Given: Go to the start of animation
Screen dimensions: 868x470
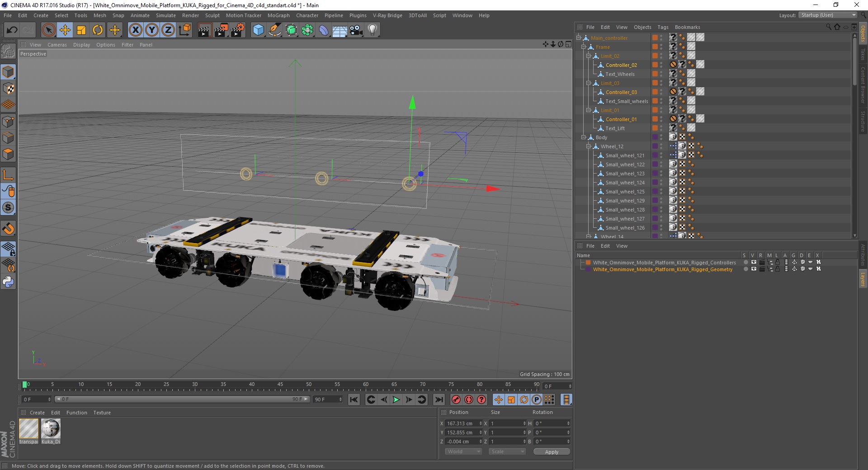Looking at the screenshot, I should point(354,399).
